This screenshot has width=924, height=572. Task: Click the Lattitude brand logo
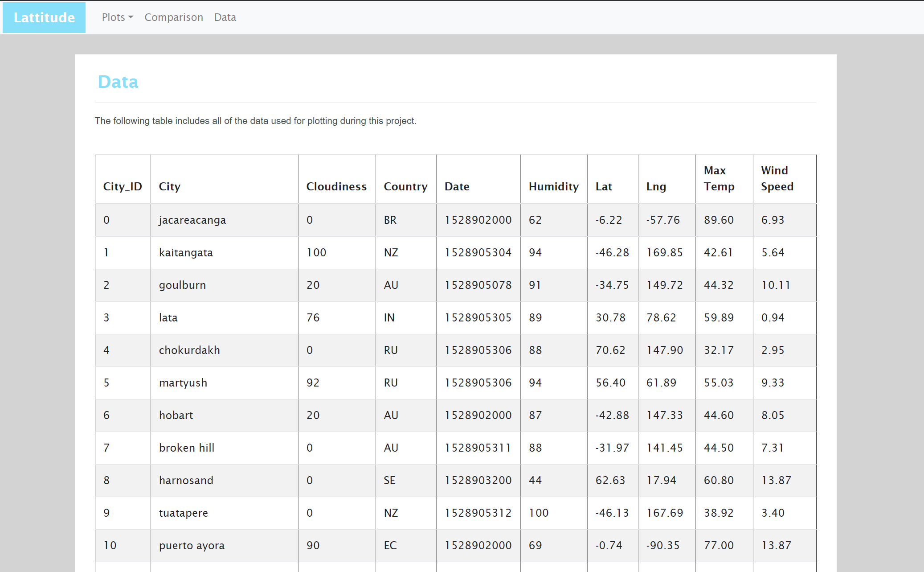click(44, 17)
